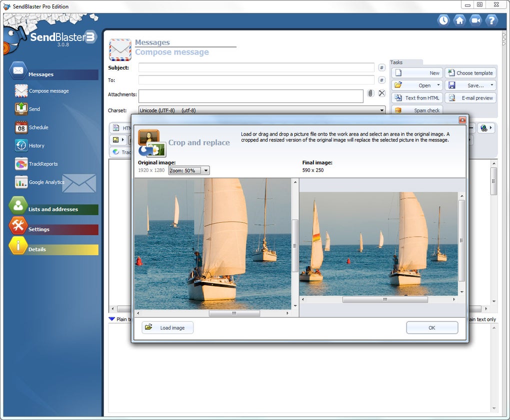Click the Load image button
510x420 pixels.
pyautogui.click(x=167, y=327)
